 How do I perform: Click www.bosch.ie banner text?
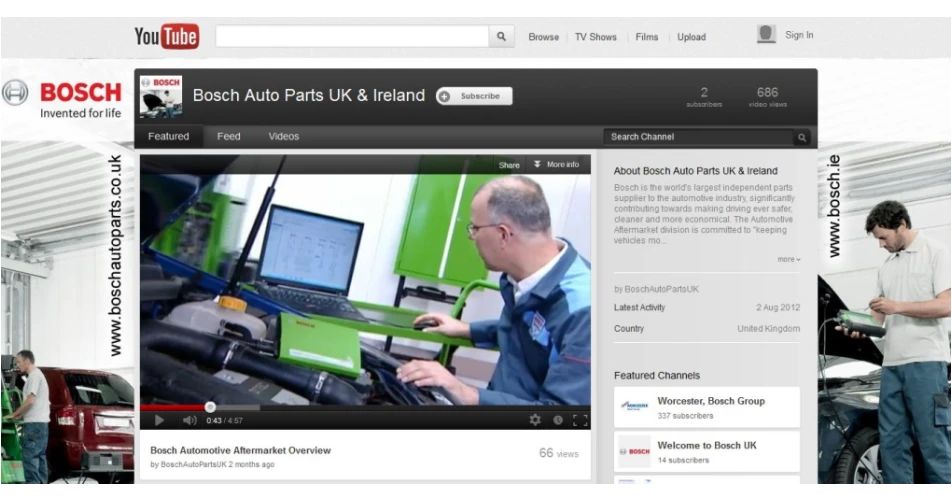834,206
